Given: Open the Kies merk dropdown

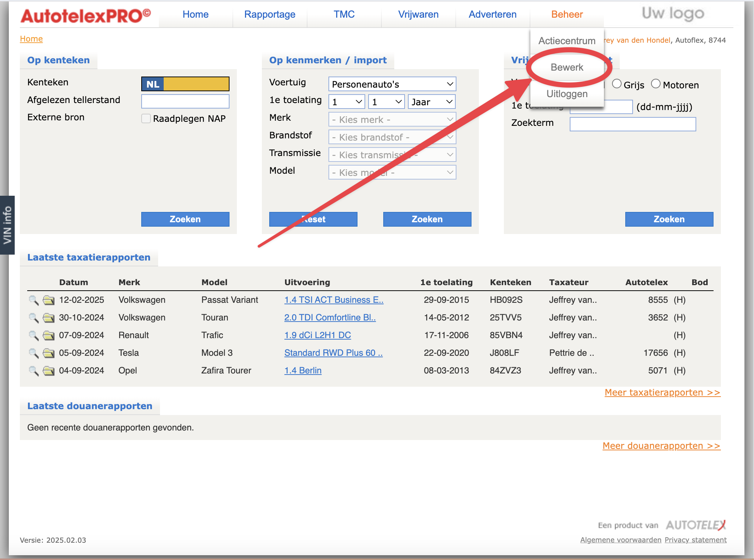Looking at the screenshot, I should 392,120.
